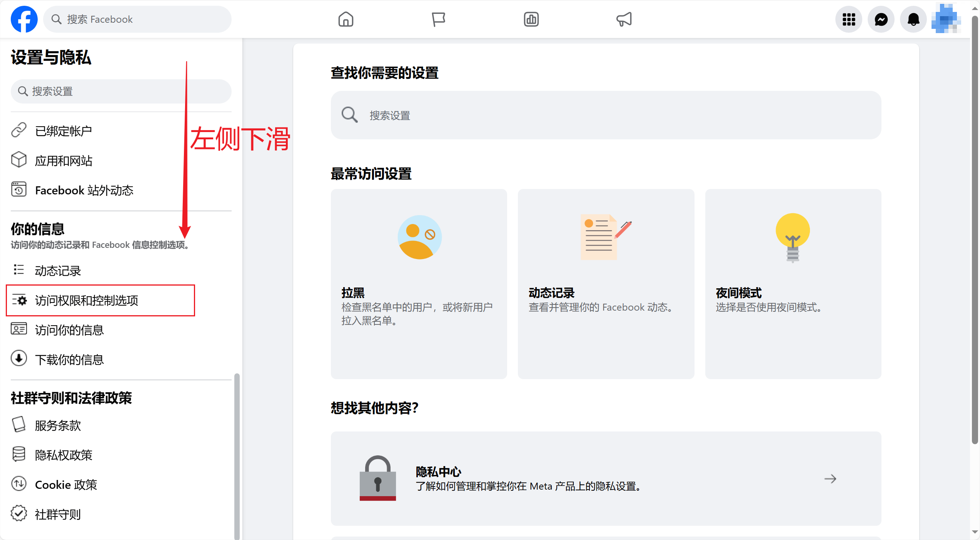Click the 隐私中心 padlock icon
Viewport: 980px width, 540px height.
coord(377,478)
